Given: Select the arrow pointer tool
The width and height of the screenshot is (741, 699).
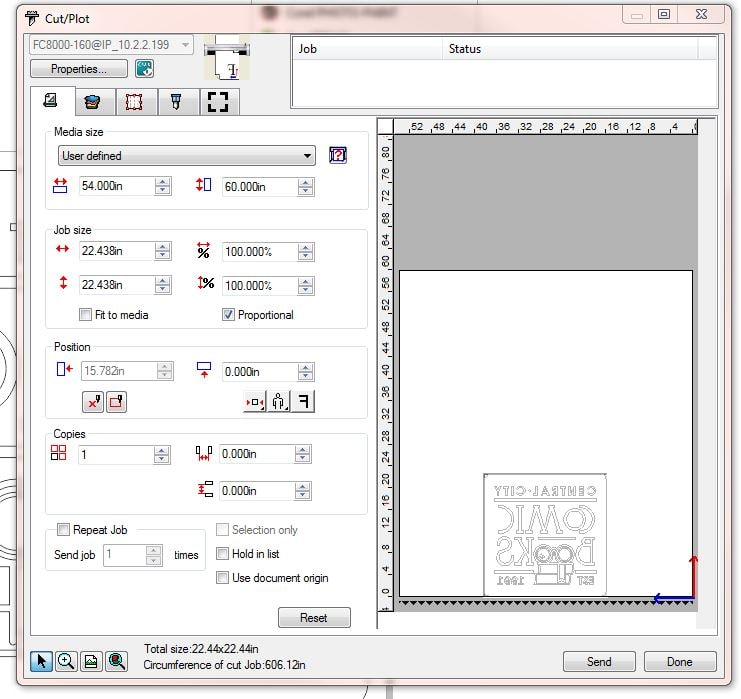Looking at the screenshot, I should coord(41,661).
